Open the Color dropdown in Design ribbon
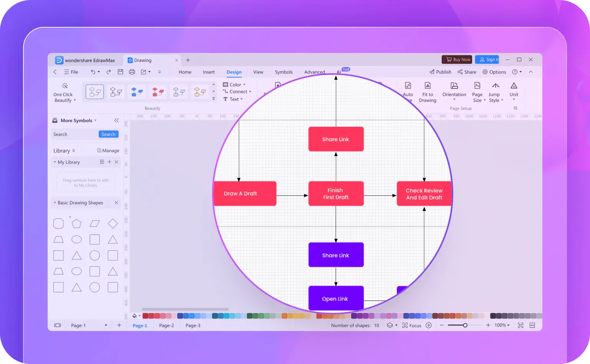The width and height of the screenshot is (590, 364). tap(235, 84)
